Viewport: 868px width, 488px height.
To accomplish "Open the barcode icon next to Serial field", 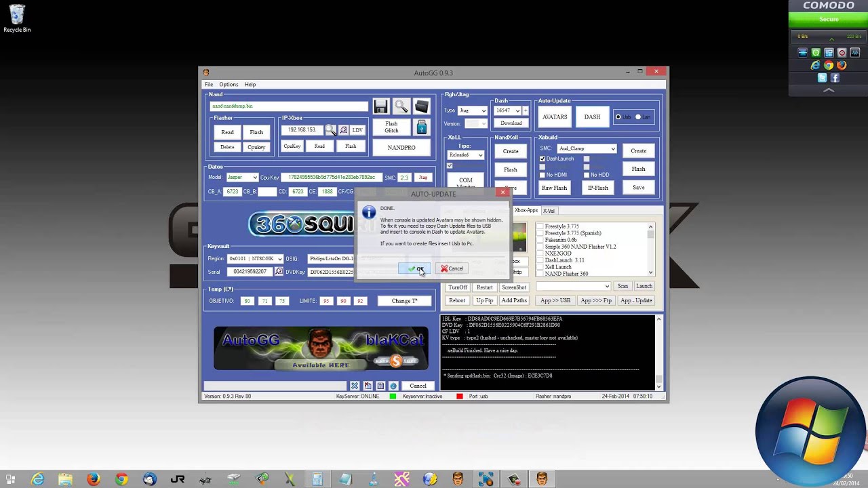I will click(279, 271).
